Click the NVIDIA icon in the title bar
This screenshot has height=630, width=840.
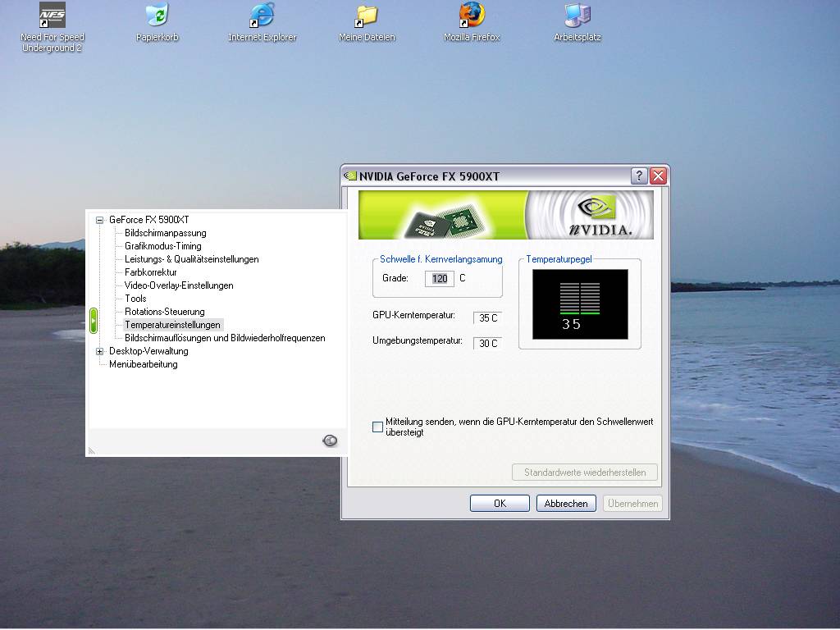[350, 176]
